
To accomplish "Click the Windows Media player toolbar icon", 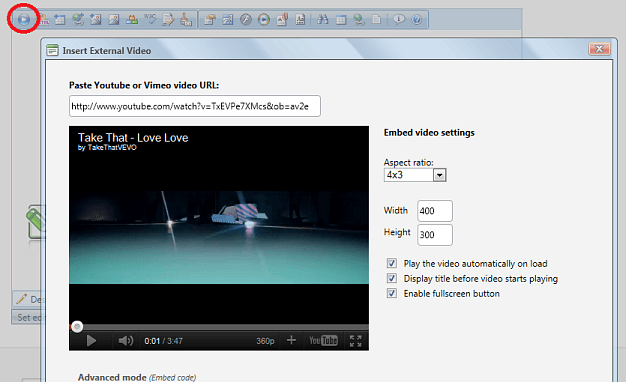I will [x=264, y=19].
